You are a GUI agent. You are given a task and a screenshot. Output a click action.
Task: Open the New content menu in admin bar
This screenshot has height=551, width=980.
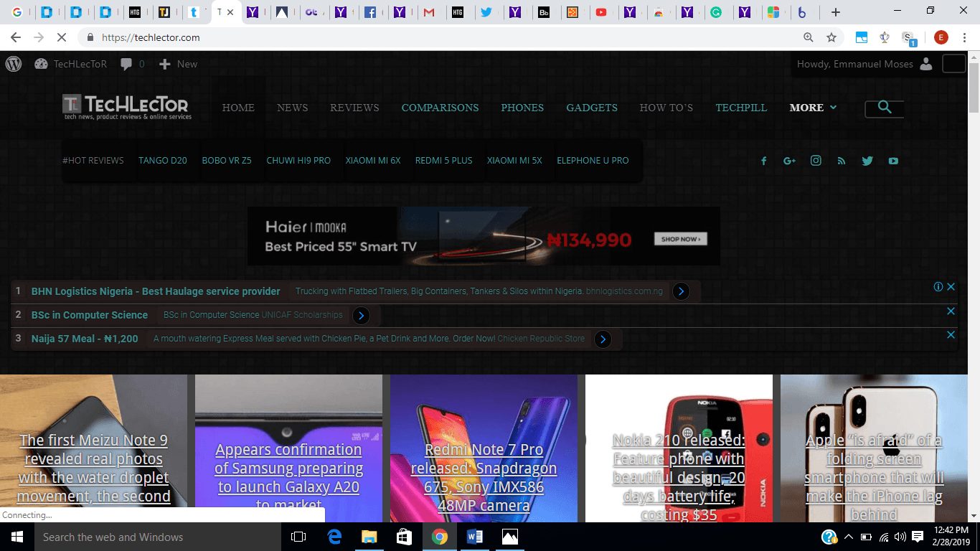(x=178, y=64)
